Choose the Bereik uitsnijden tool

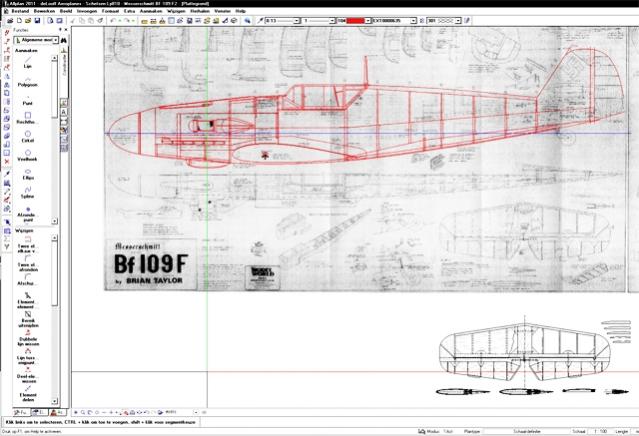(x=27, y=319)
